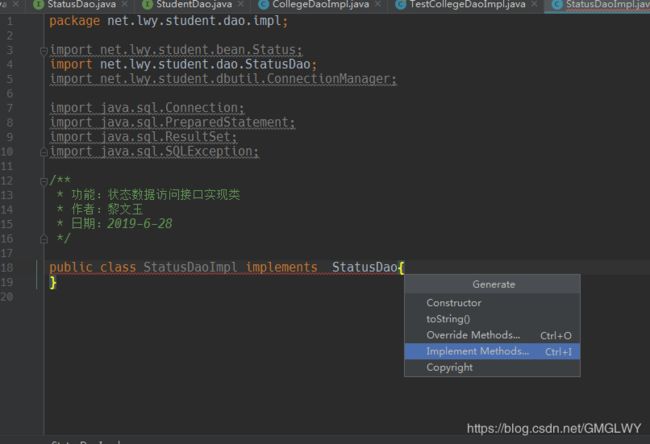Choose toString() in the Generate popup
Screen dimensions: 650x444
click(492, 319)
